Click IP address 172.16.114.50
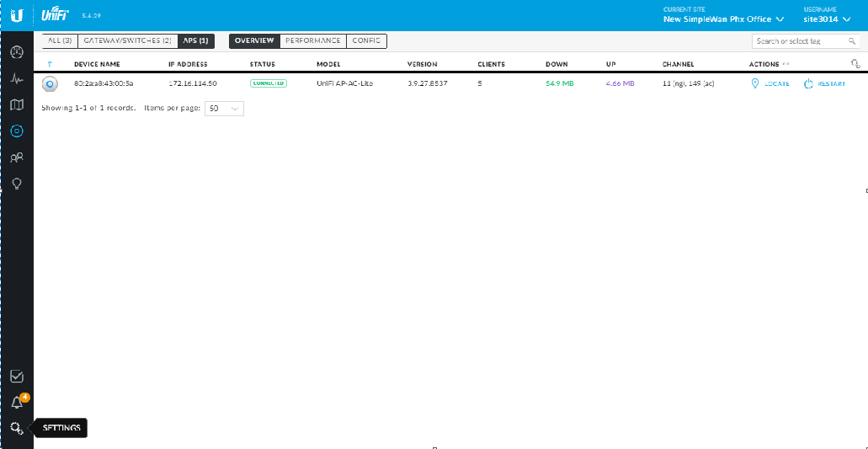 coord(193,83)
